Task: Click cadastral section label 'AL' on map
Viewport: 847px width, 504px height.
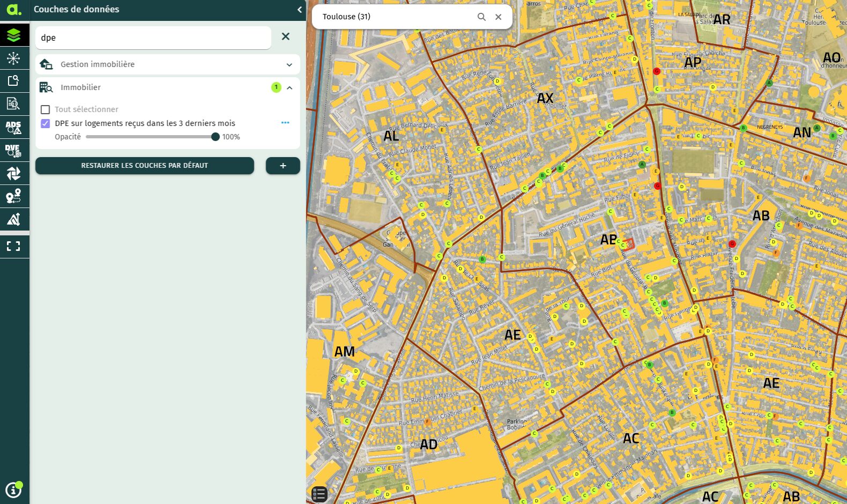Action: click(391, 136)
